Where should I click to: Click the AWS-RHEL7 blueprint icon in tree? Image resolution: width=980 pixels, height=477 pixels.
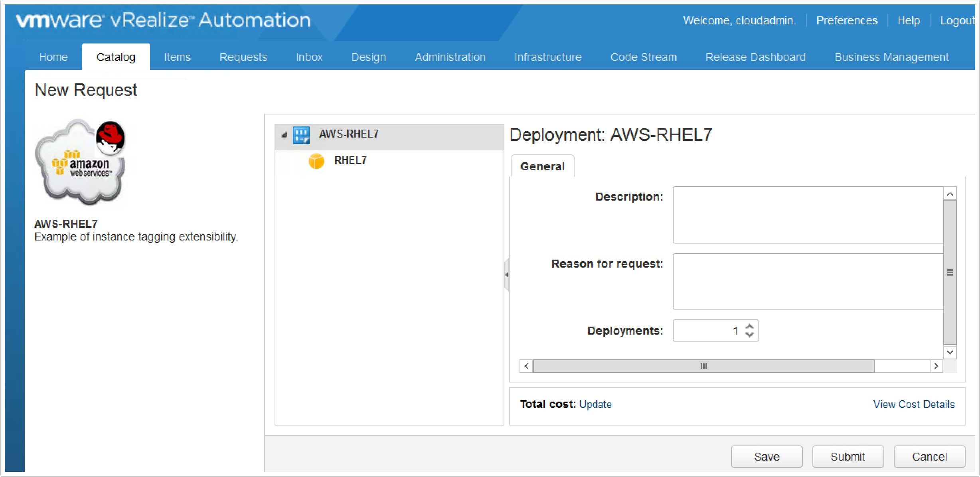pyautogui.click(x=301, y=135)
